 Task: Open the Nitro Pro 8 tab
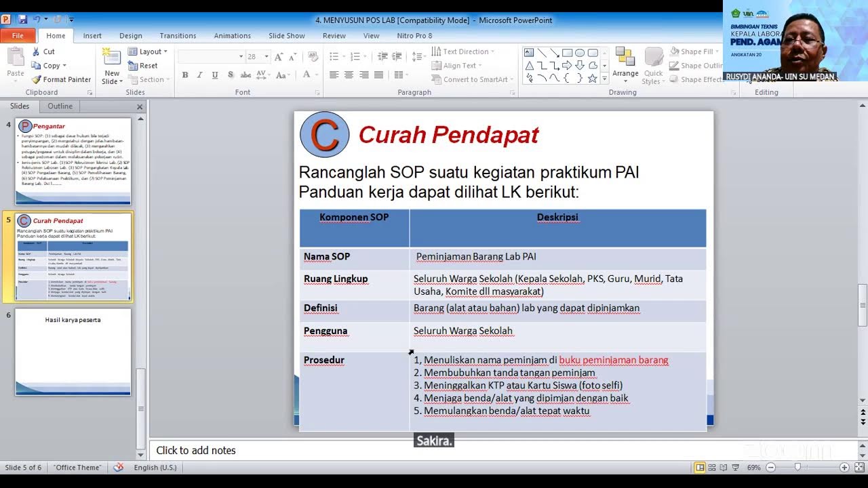pyautogui.click(x=414, y=36)
